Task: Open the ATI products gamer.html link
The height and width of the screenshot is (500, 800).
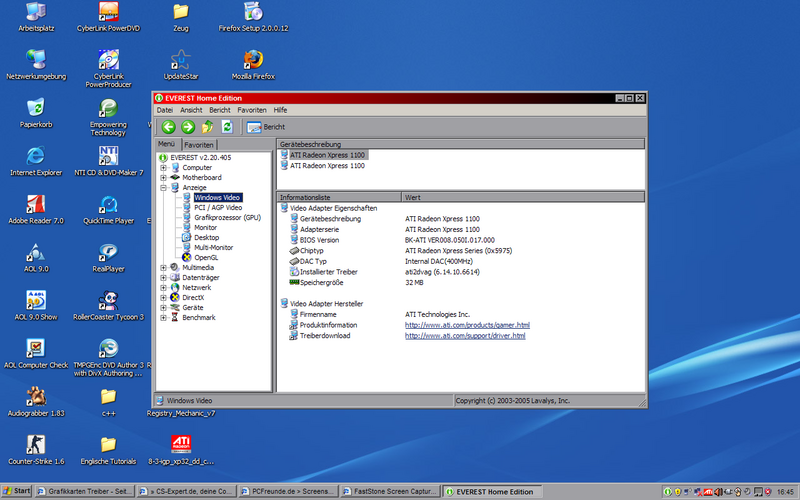Action: coord(467,325)
